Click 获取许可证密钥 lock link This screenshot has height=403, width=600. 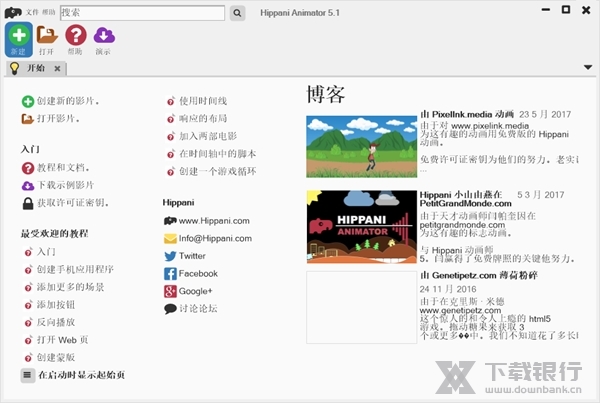tap(72, 203)
